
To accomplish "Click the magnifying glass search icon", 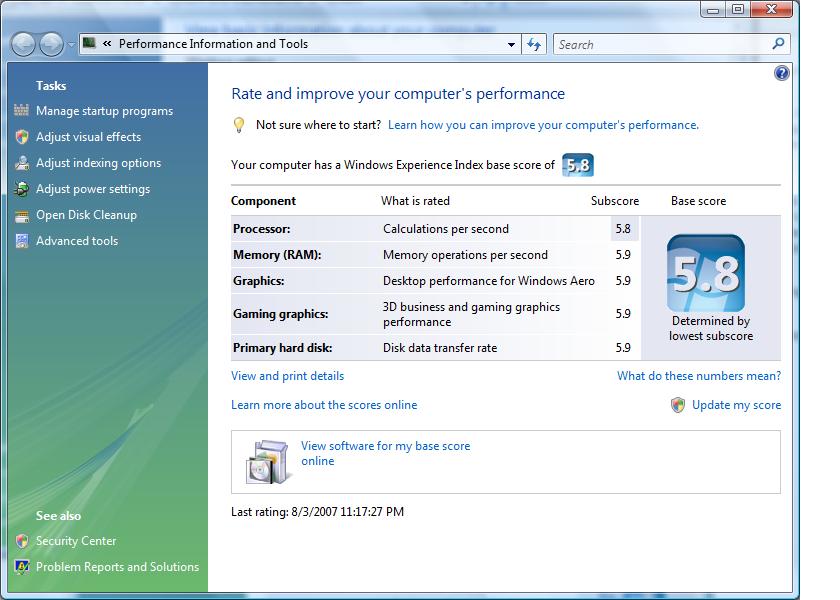I will [x=778, y=44].
